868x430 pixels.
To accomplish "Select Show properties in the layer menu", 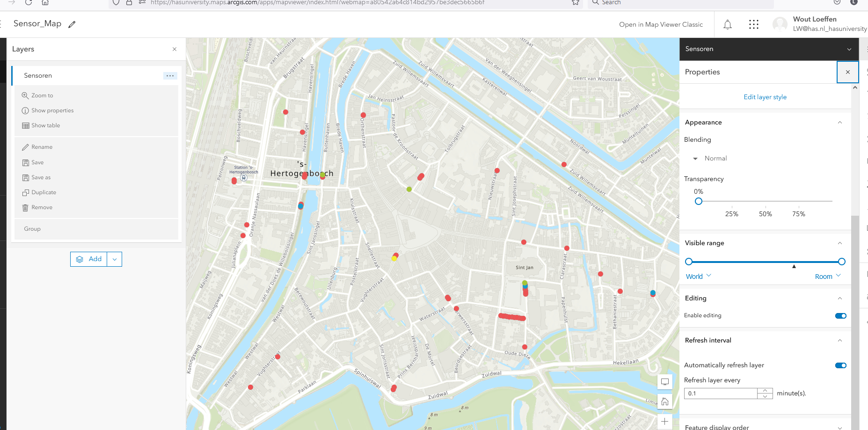I will [x=48, y=110].
